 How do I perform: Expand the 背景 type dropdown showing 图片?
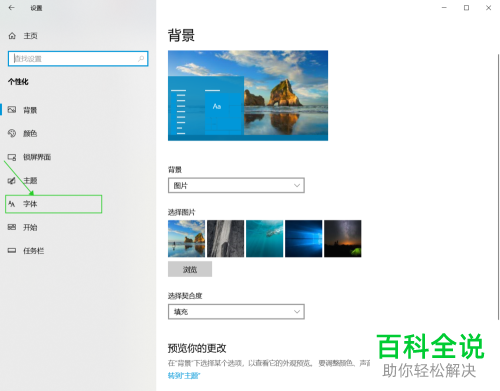point(236,185)
